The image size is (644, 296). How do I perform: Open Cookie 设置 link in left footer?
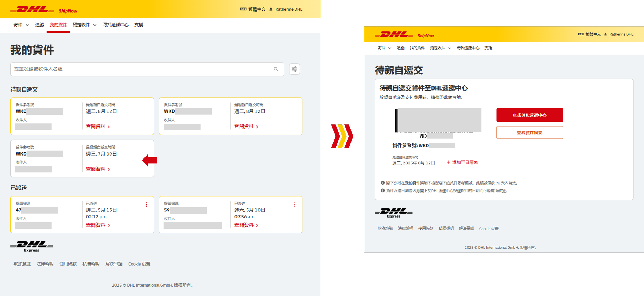click(x=139, y=264)
